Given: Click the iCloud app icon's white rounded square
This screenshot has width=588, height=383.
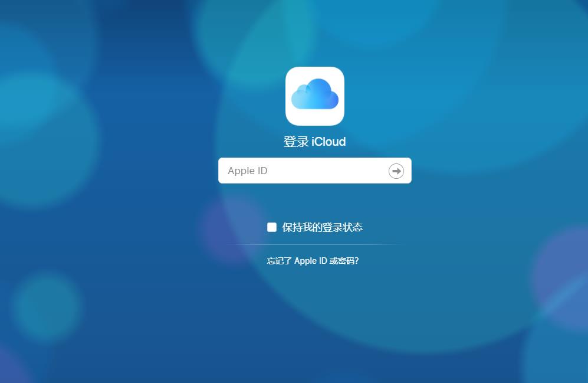Looking at the screenshot, I should 314,96.
